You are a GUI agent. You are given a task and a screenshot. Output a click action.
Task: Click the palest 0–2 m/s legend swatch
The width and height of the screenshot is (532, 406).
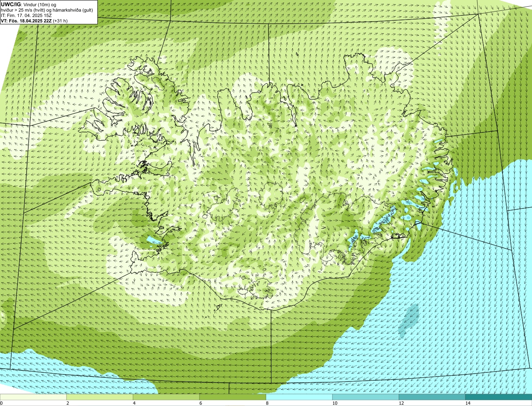click(33, 397)
